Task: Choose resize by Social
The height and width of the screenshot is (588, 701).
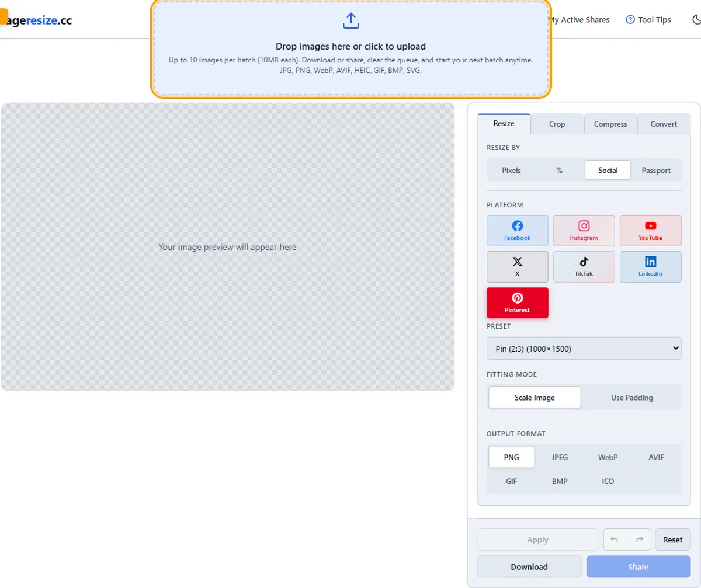Action: [608, 170]
